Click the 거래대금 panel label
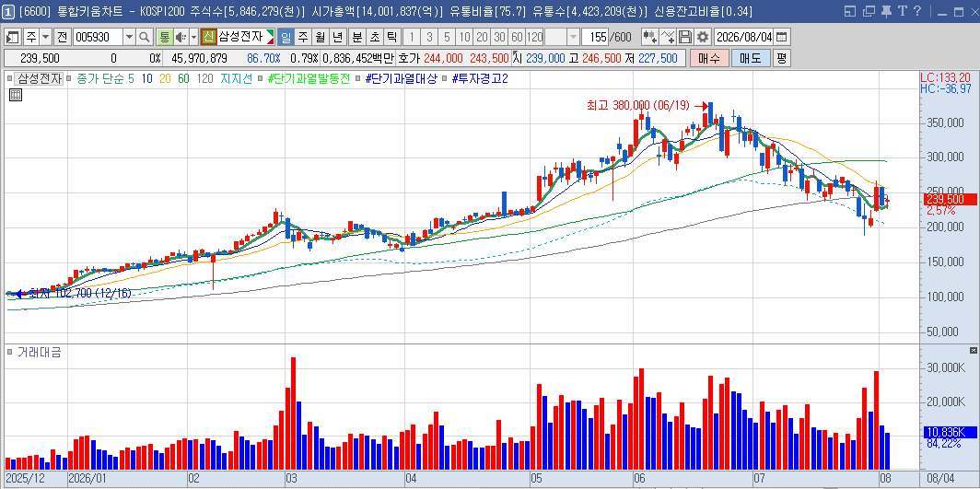The height and width of the screenshot is (489, 980). [39, 352]
